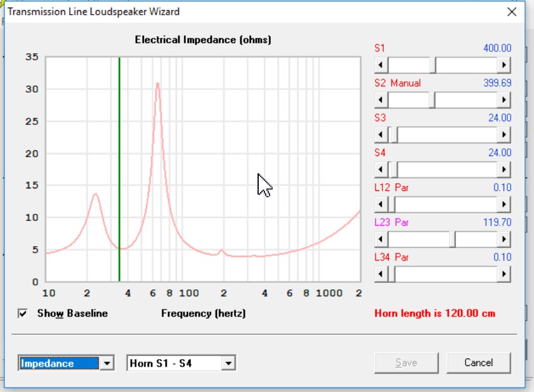Viewport: 534px width, 392px height.
Task: Click the L34 Par slider right arrow
Action: [x=504, y=274]
